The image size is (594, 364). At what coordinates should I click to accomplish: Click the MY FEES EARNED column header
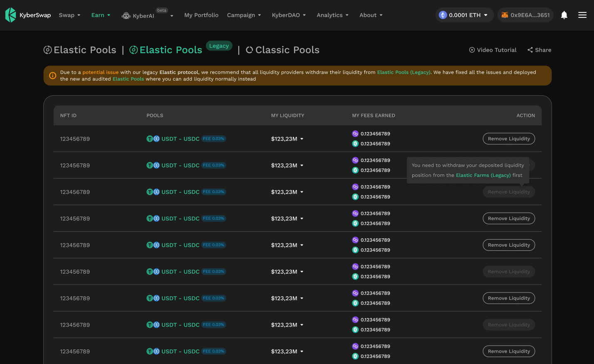(x=374, y=116)
